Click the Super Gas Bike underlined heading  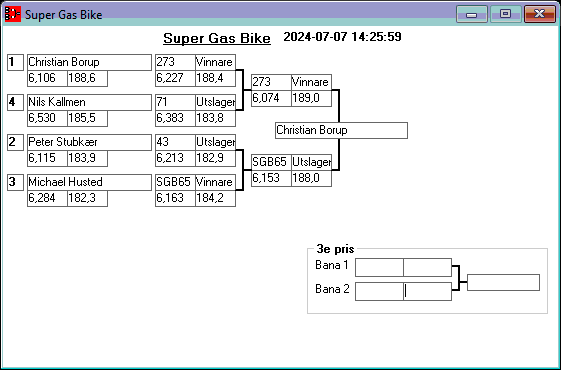217,38
